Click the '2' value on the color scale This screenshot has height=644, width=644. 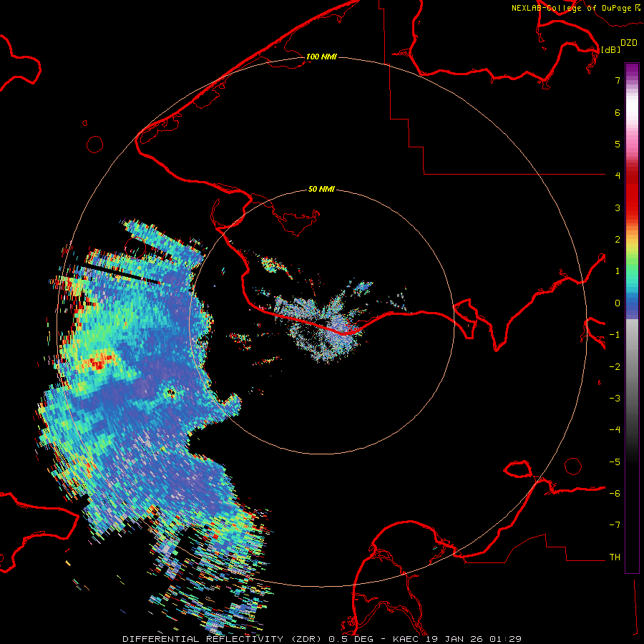pos(618,240)
